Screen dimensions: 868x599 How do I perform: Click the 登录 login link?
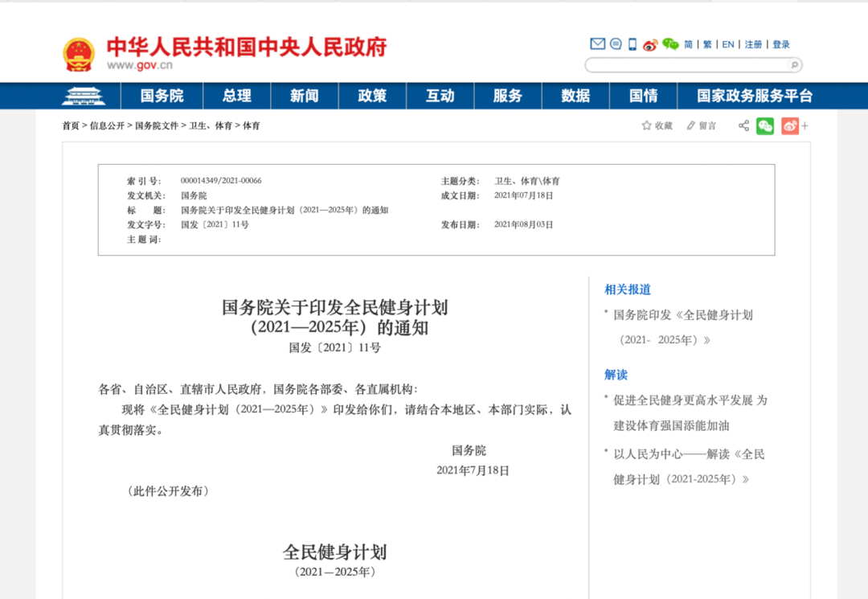coord(781,45)
